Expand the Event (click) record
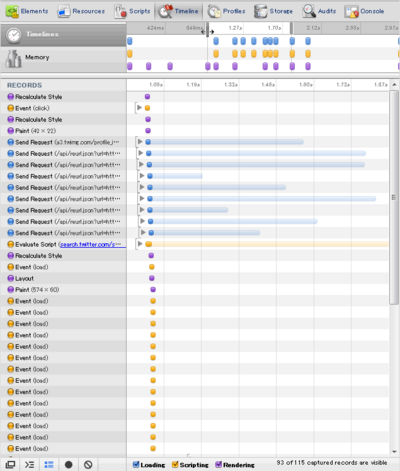 [139, 108]
